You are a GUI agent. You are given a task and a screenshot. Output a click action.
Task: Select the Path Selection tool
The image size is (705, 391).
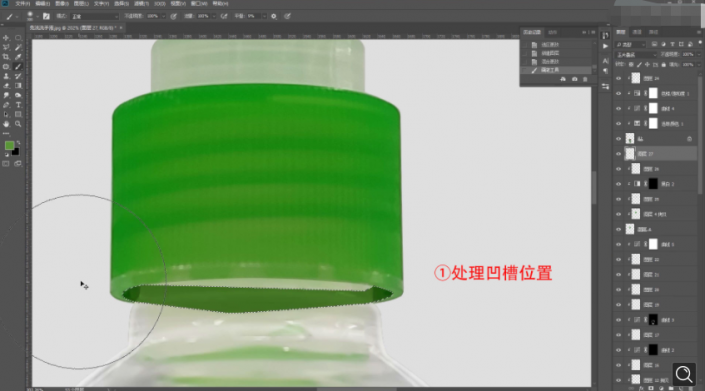pyautogui.click(x=6, y=115)
